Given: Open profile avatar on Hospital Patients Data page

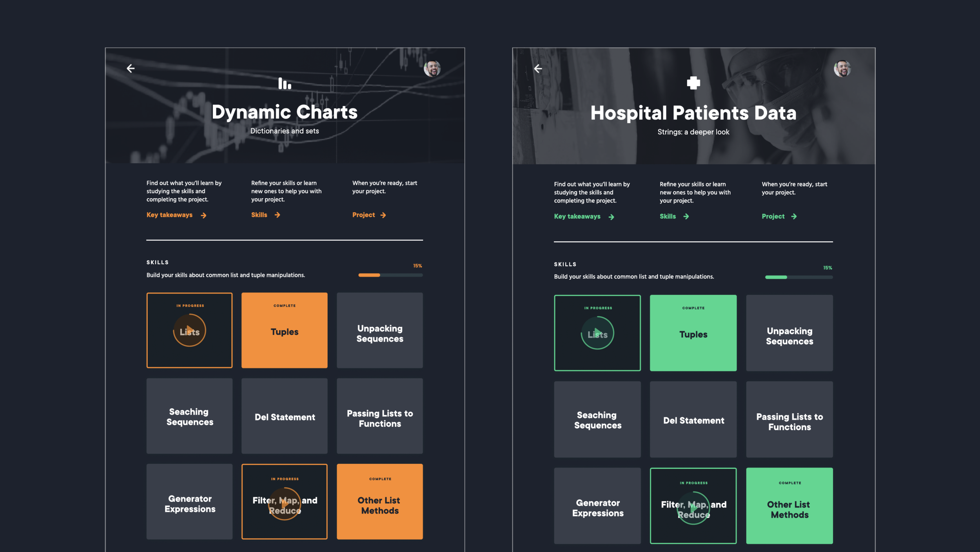Looking at the screenshot, I should 842,69.
